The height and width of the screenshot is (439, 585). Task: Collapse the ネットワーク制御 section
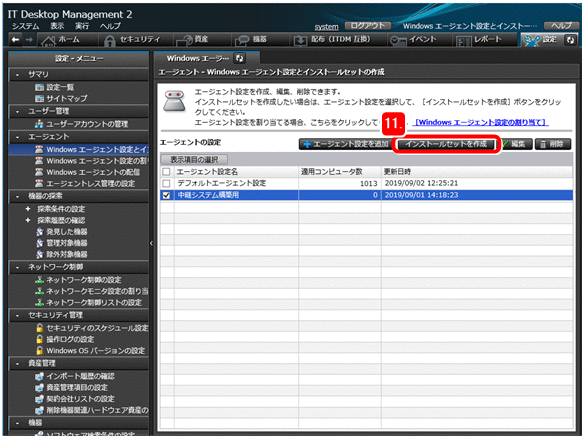(x=17, y=267)
